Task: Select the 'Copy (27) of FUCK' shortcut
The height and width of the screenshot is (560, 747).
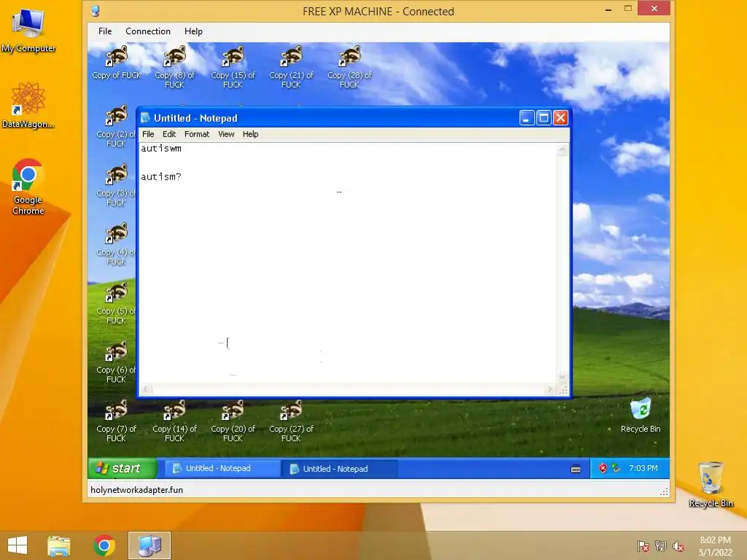Action: [291, 421]
